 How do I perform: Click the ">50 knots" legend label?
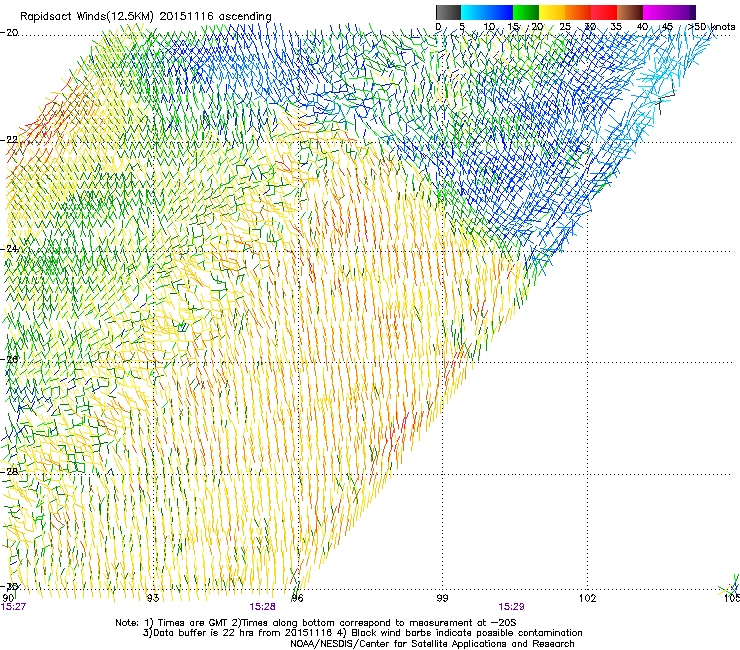pos(711,27)
